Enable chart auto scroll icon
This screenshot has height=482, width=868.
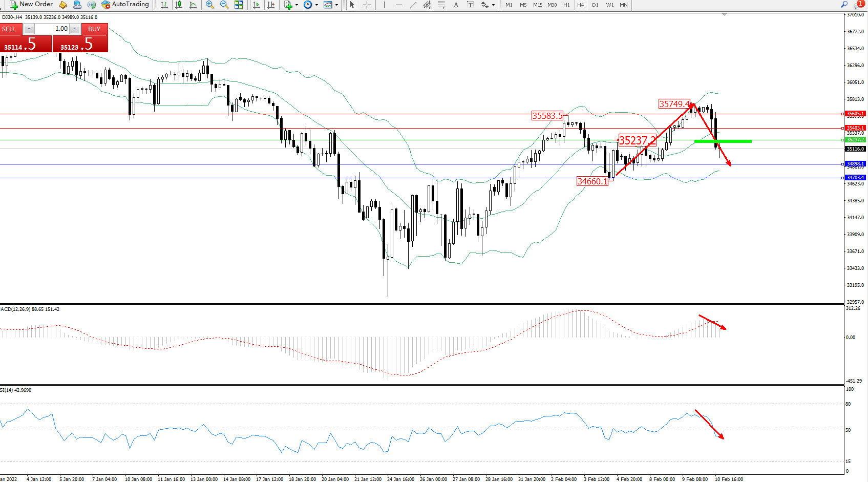point(257,5)
